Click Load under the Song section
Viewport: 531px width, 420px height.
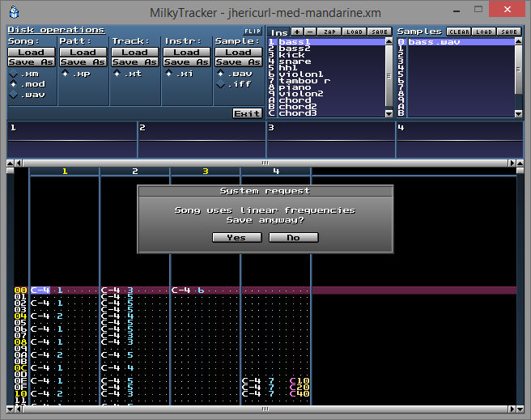31,53
